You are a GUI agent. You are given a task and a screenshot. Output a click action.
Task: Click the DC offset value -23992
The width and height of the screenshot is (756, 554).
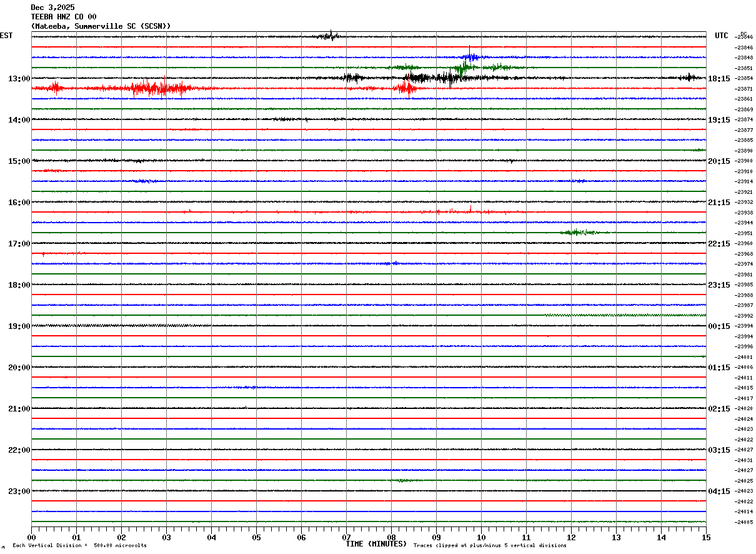744,316
